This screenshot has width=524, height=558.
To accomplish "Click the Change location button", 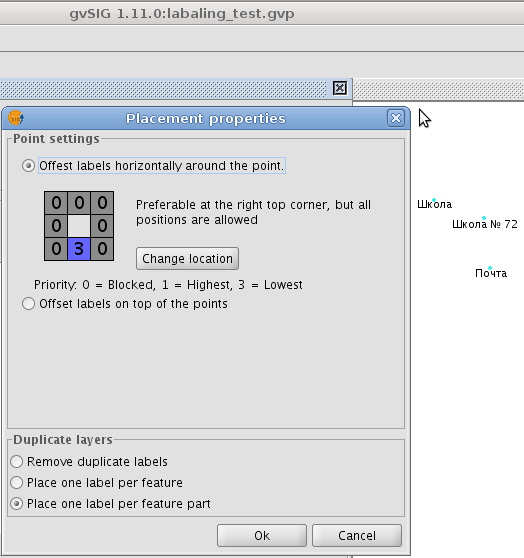I will click(x=187, y=258).
